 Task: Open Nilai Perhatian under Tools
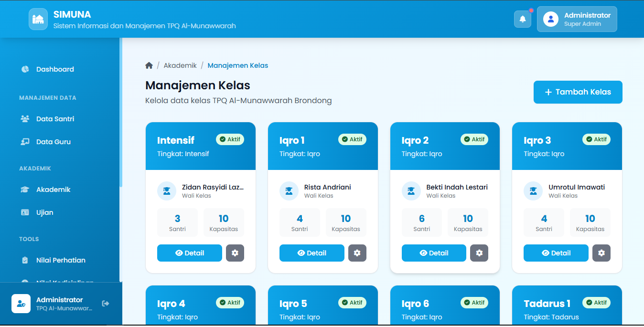coord(61,260)
